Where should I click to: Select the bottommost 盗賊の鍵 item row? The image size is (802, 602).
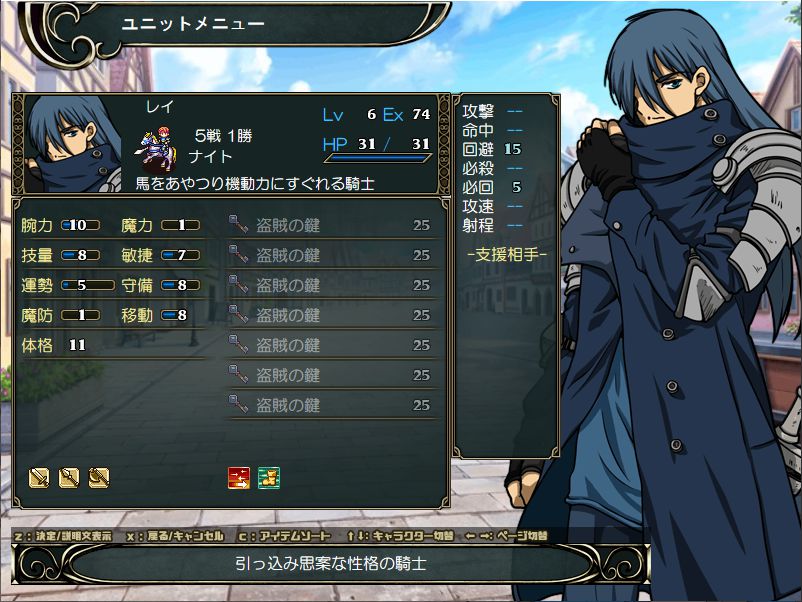(332, 405)
